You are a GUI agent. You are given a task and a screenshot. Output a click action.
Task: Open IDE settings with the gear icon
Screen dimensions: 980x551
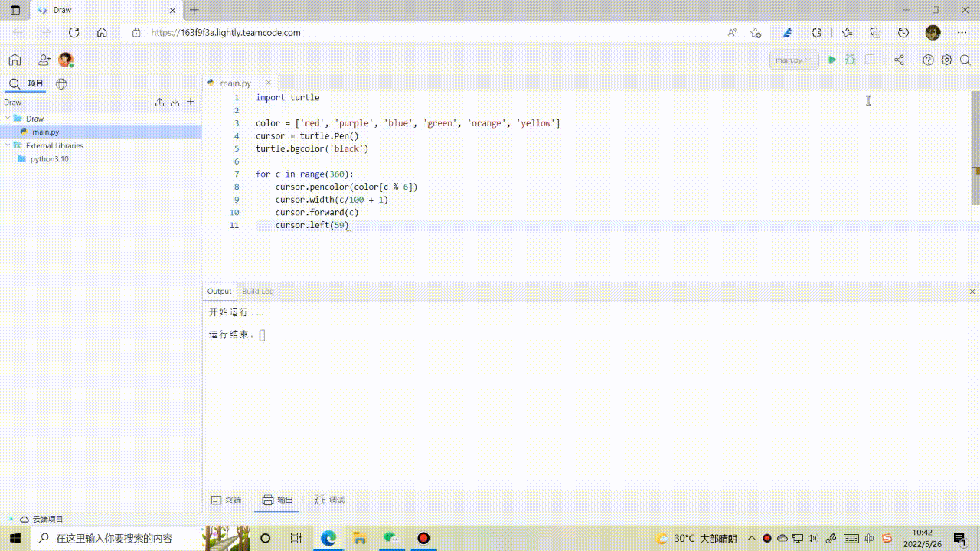pos(946,60)
